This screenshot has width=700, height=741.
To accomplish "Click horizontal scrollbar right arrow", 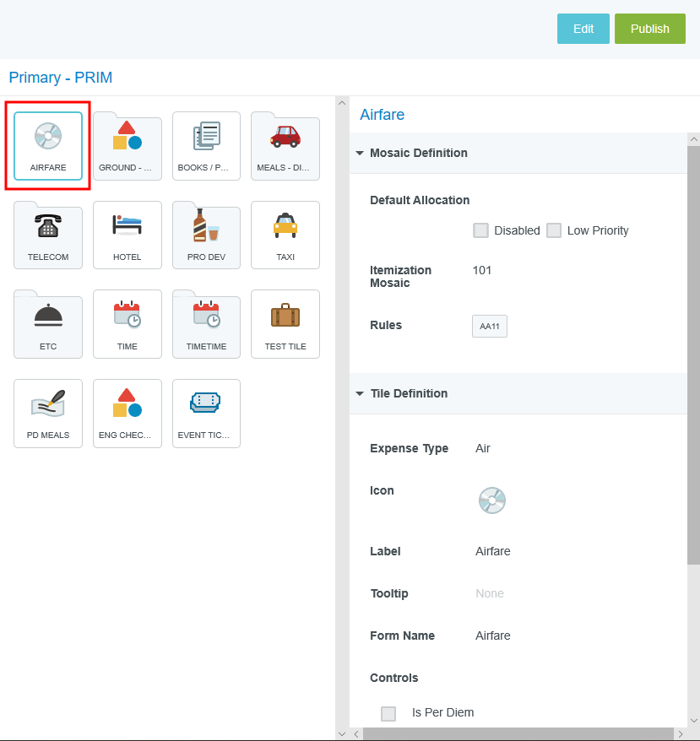I will click(x=680, y=734).
